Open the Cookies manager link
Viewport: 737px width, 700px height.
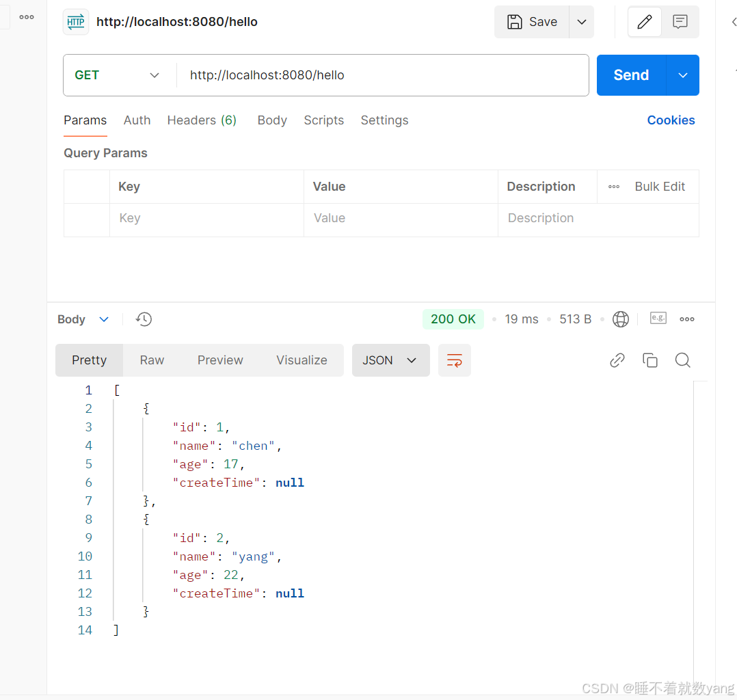[x=670, y=120]
